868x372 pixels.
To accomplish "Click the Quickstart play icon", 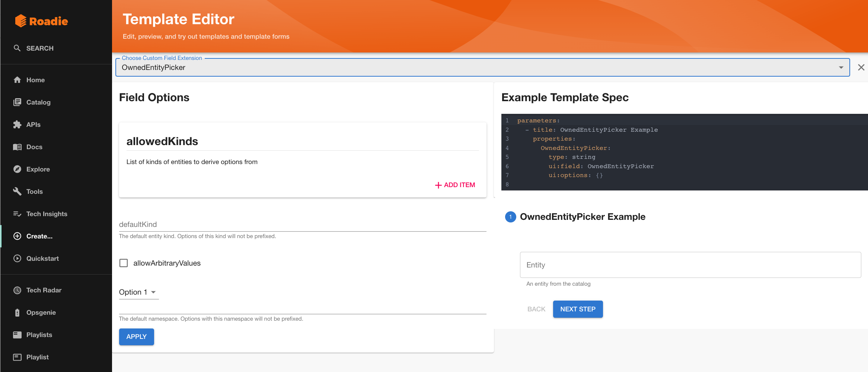I will (x=17, y=258).
